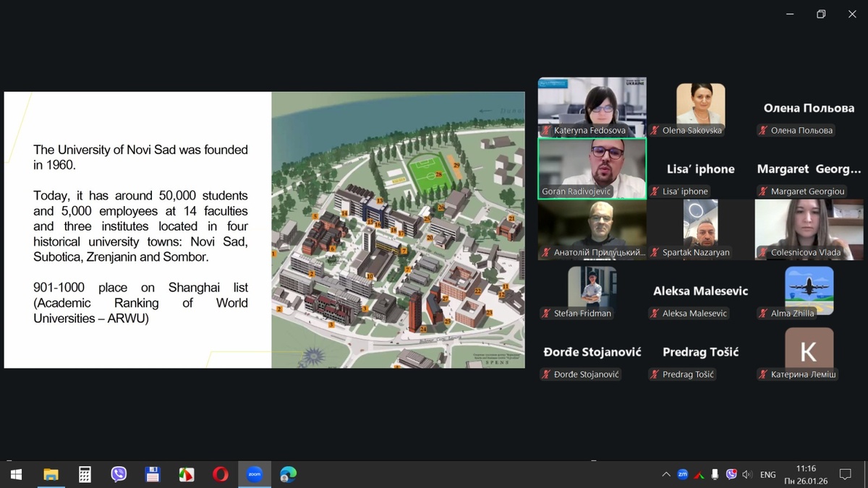Image resolution: width=868 pixels, height=488 pixels.
Task: Click the floppy disk taskbar icon
Action: (x=153, y=474)
